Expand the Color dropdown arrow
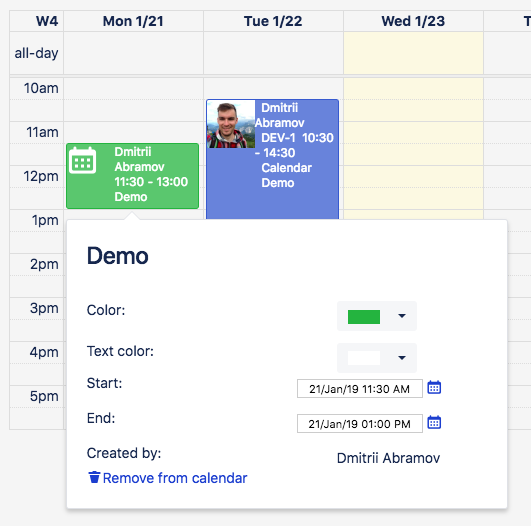This screenshot has width=531, height=526. [x=402, y=316]
